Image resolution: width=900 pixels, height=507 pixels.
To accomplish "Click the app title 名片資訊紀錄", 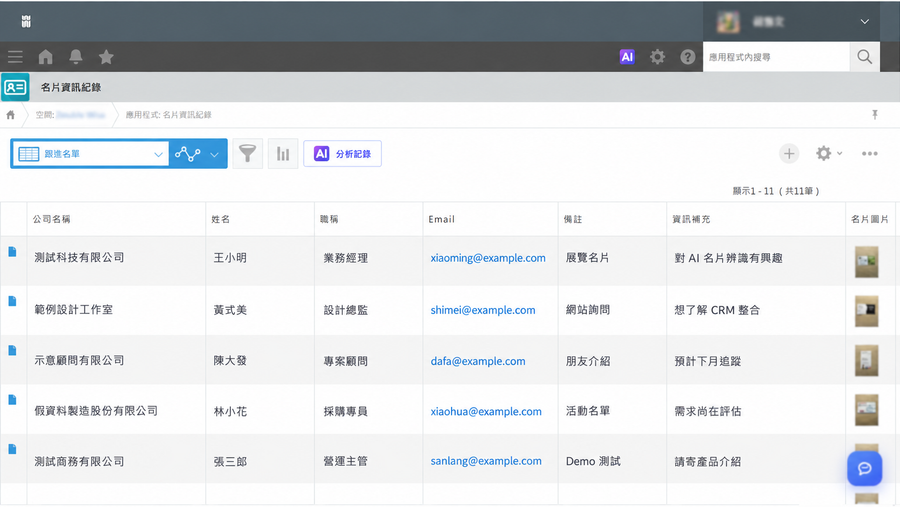I will tap(71, 87).
